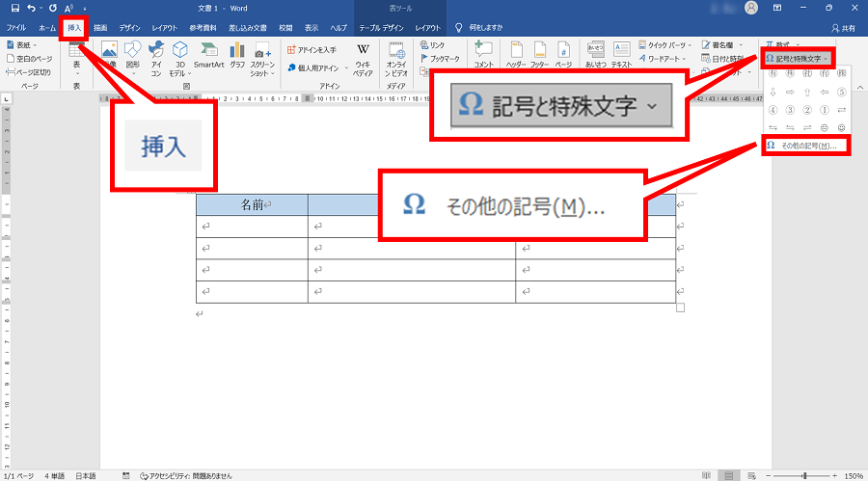The width and height of the screenshot is (868, 481).
Task: Click the オンラインビデオ icon
Action: pos(396,50)
